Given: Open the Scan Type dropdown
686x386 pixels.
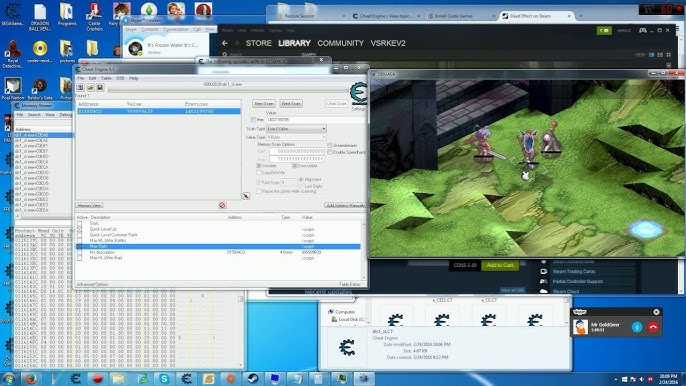Looking at the screenshot, I should (297, 129).
